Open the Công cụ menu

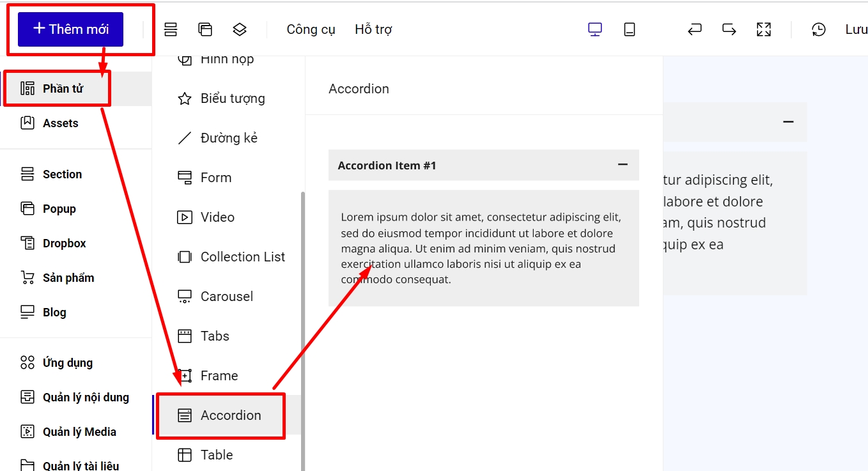[311, 29]
